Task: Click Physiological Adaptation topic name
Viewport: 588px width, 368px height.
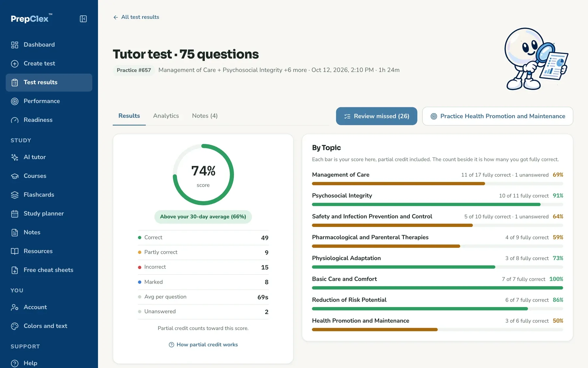Action: (x=346, y=258)
